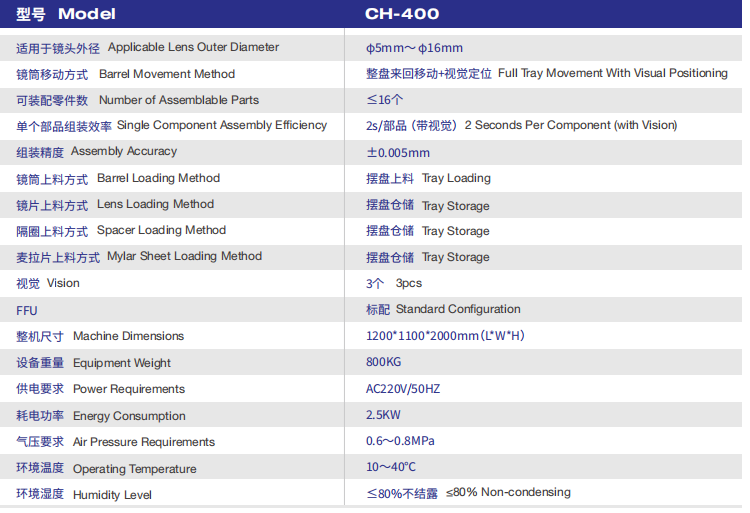The width and height of the screenshot is (750, 513).
Task: Select the '3pcs' value
Action: pyautogui.click(x=409, y=284)
